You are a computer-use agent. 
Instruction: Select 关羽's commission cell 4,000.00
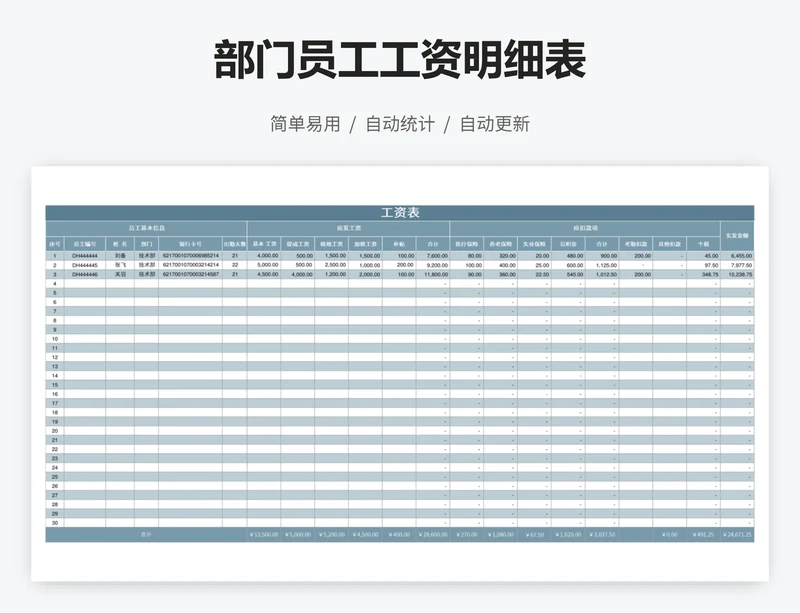(298, 275)
